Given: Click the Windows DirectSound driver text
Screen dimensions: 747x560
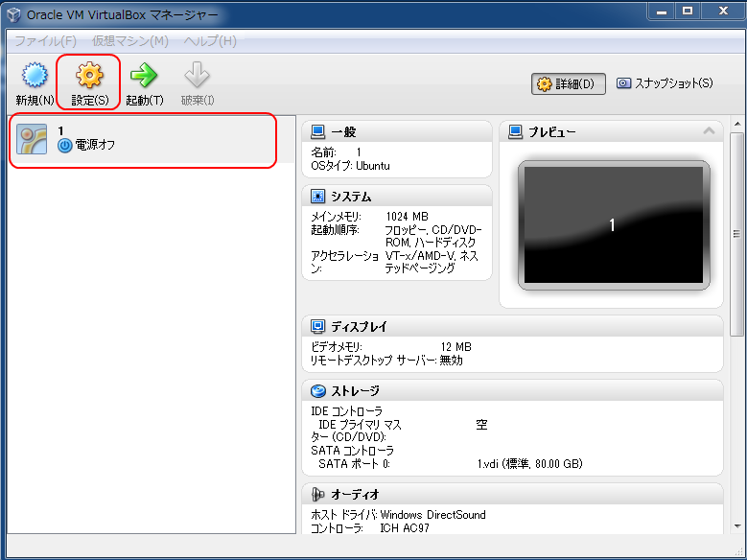Looking at the screenshot, I should click(x=432, y=515).
